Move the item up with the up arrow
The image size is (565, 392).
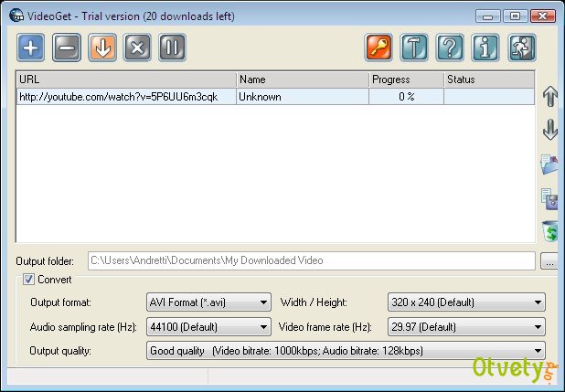point(550,97)
